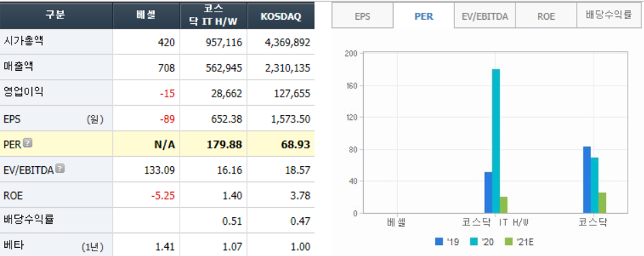Open the EV/EBITDA help question-mark icon
The image size is (644, 256).
tap(60, 168)
